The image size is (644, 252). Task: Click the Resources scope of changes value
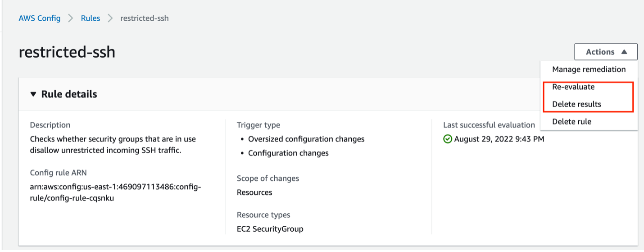coord(254,192)
